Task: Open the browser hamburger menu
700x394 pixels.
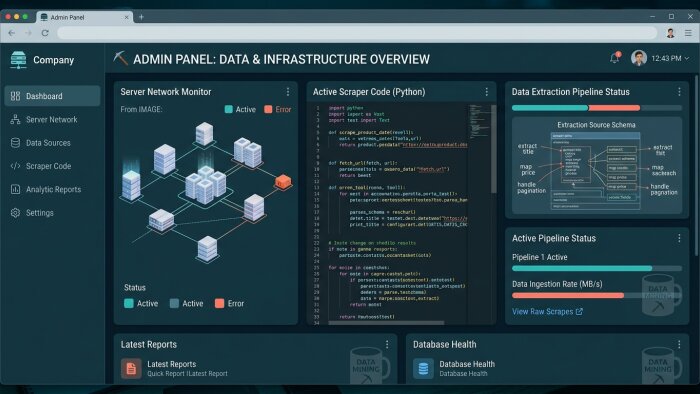Action: [x=688, y=33]
